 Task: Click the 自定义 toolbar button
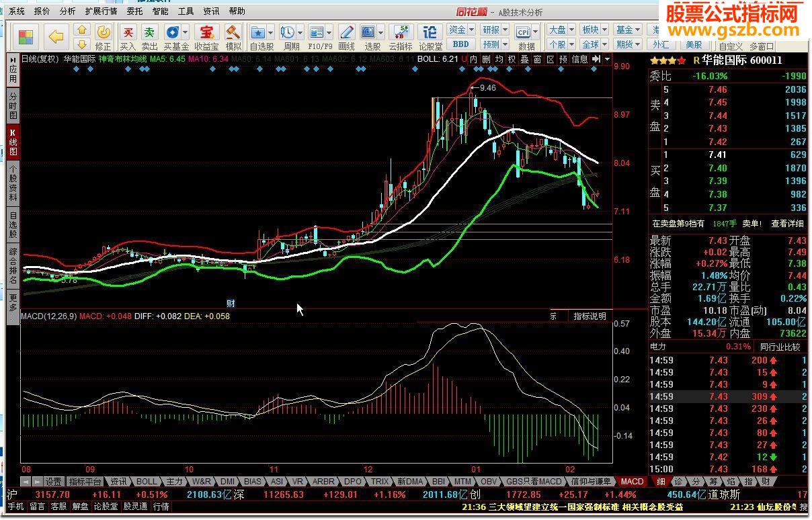[731, 46]
